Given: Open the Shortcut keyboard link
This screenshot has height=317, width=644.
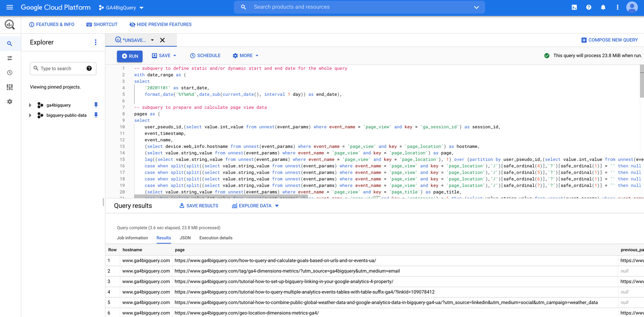Looking at the screenshot, I should click(x=102, y=25).
